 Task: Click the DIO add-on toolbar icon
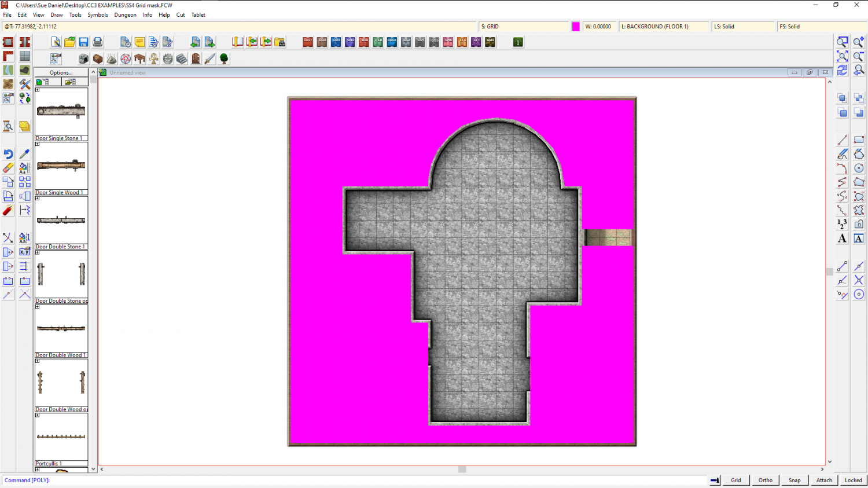[364, 42]
